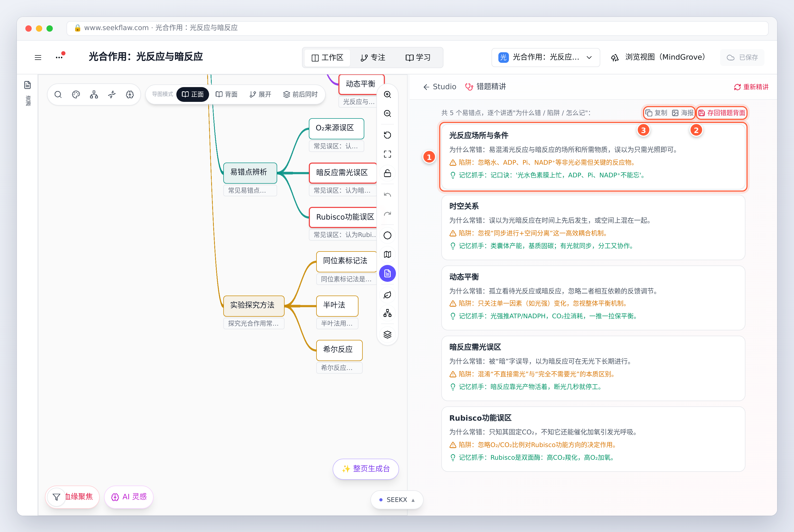The height and width of the screenshot is (532, 794).
Task: Click 存回错题背面 button
Action: 722,113
